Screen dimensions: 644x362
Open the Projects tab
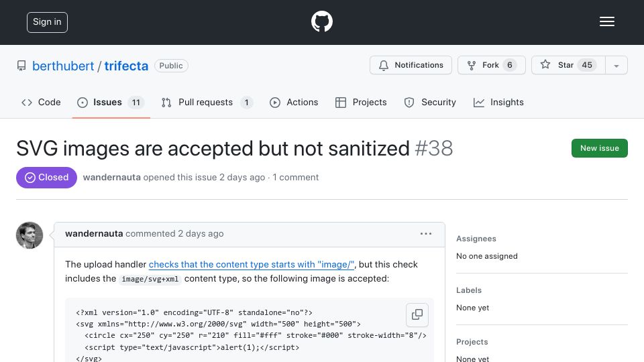(361, 102)
